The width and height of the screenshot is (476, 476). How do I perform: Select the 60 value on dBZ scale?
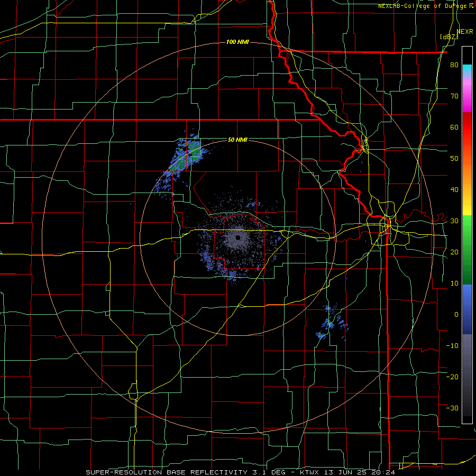click(454, 127)
